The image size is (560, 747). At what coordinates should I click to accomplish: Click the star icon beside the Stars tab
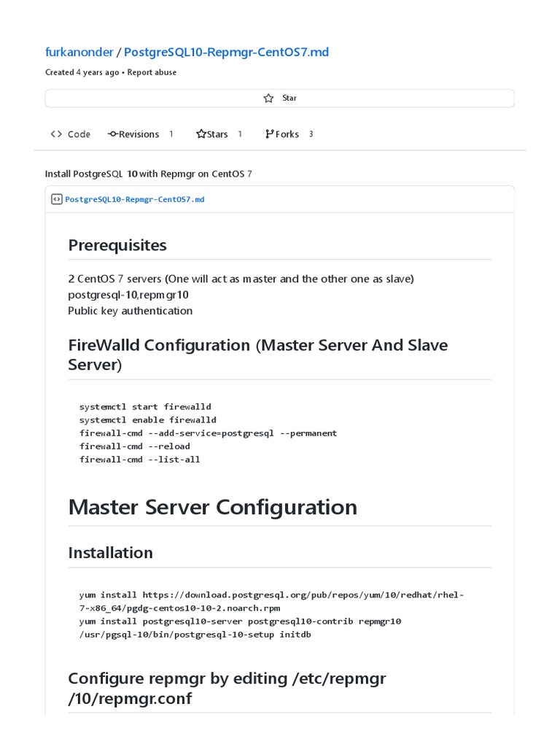tap(201, 134)
